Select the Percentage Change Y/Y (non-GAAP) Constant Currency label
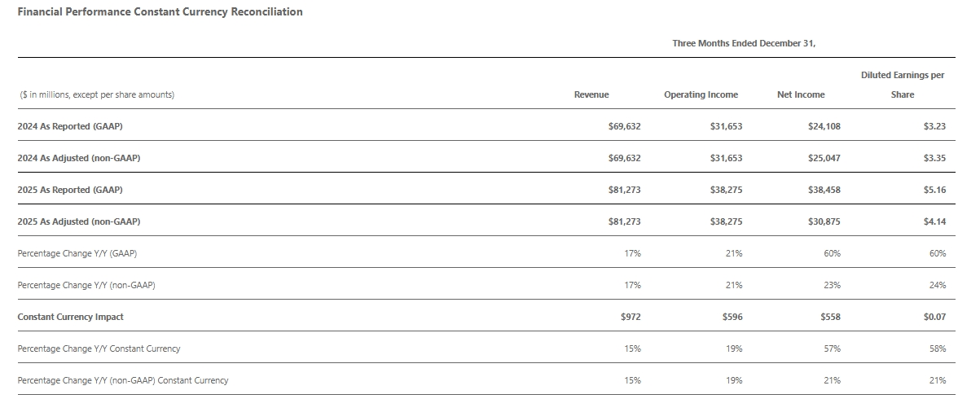 (123, 380)
